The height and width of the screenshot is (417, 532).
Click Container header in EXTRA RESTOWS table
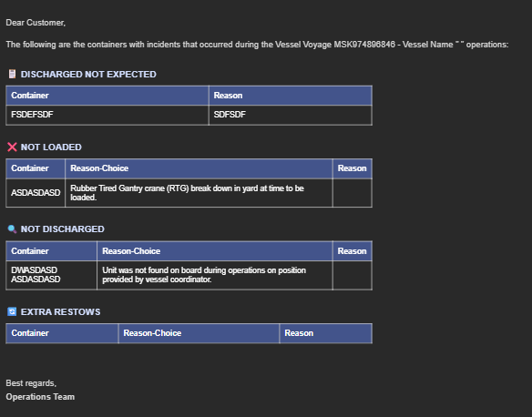point(62,333)
